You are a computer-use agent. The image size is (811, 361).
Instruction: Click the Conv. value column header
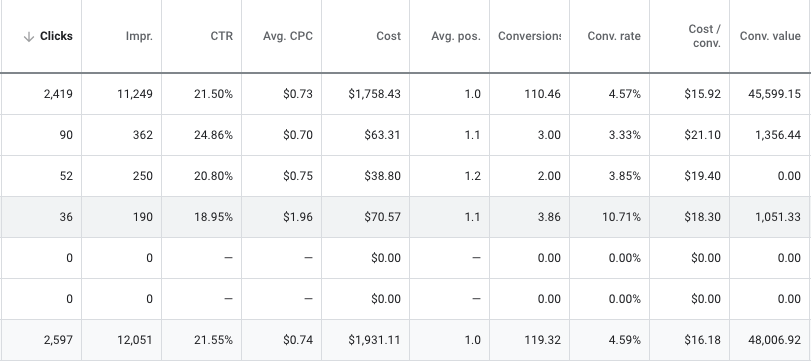[770, 36]
